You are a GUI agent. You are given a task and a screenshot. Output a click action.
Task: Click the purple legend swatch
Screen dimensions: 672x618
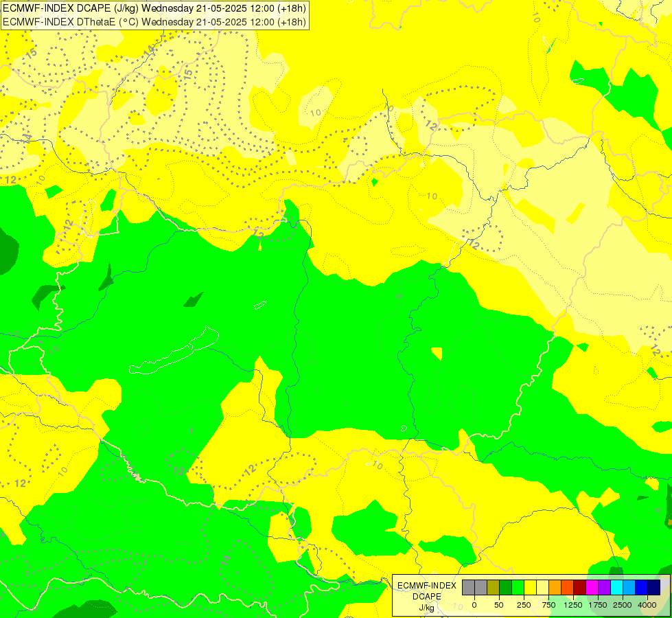pos(604,587)
